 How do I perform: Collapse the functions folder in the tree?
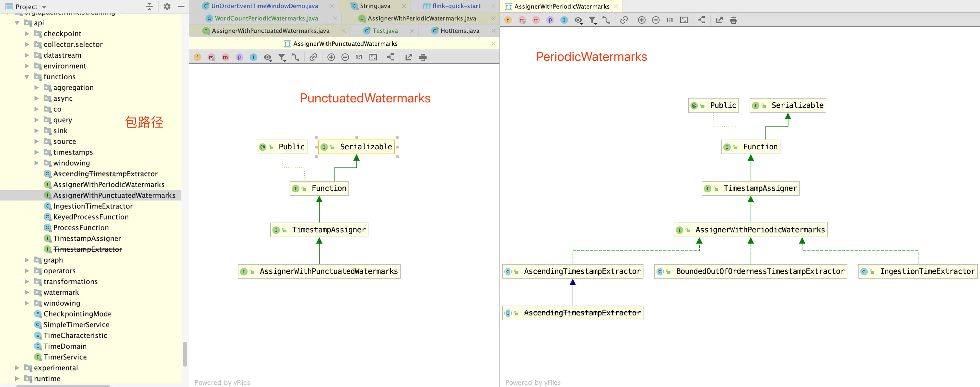[x=27, y=77]
